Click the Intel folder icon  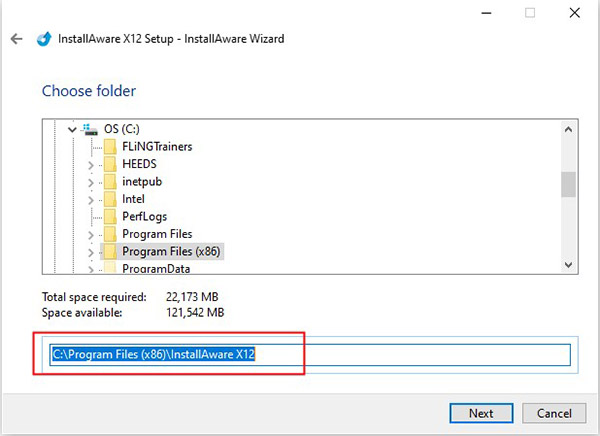pyautogui.click(x=110, y=199)
